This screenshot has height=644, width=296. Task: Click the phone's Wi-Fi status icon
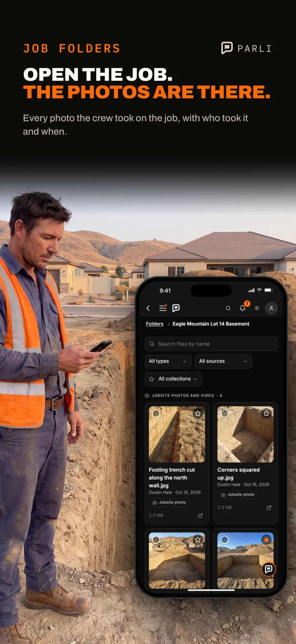259,290
